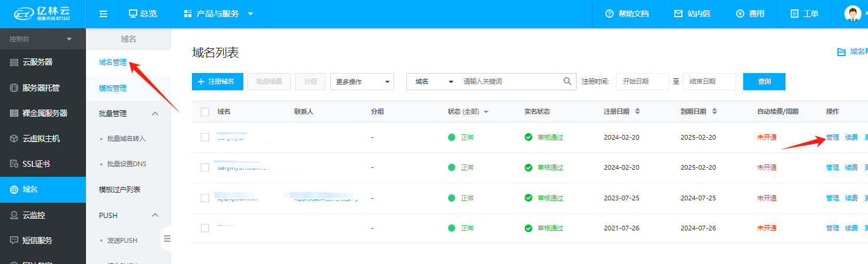Image resolution: width=868 pixels, height=264 pixels.
Task: Check the first domain row checkbox
Action: tap(205, 137)
